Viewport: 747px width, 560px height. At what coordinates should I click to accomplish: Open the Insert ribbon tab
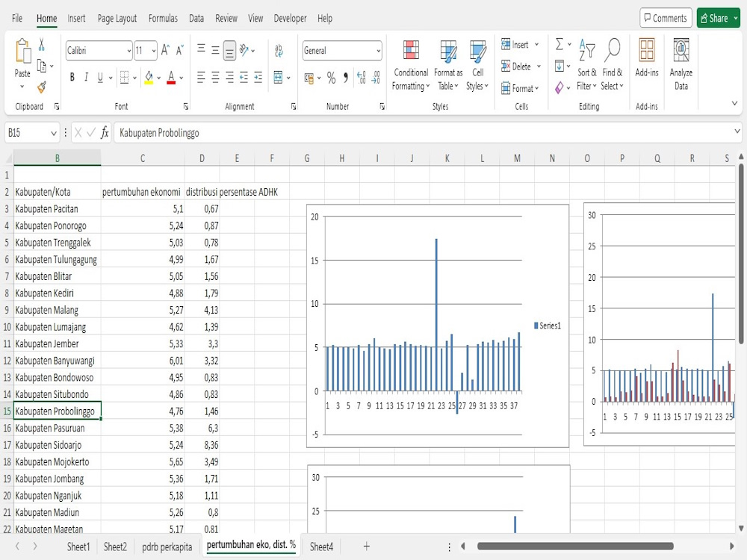coord(76,18)
